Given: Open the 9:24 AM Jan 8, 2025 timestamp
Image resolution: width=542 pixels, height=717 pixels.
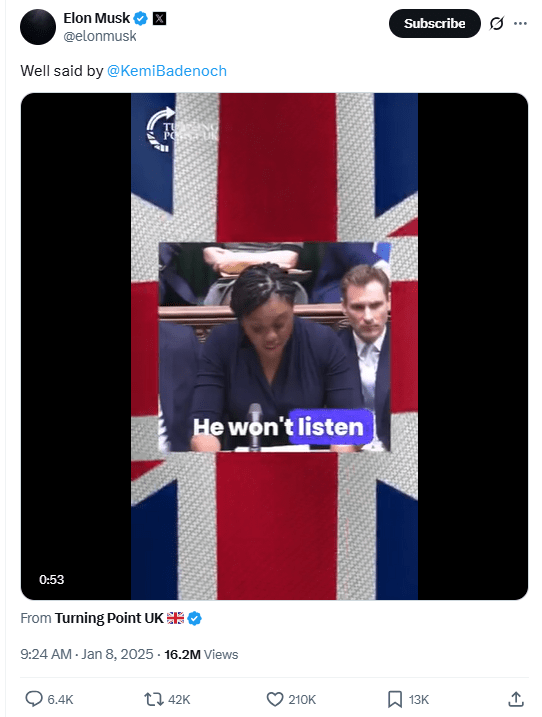Looking at the screenshot, I should click(86, 654).
